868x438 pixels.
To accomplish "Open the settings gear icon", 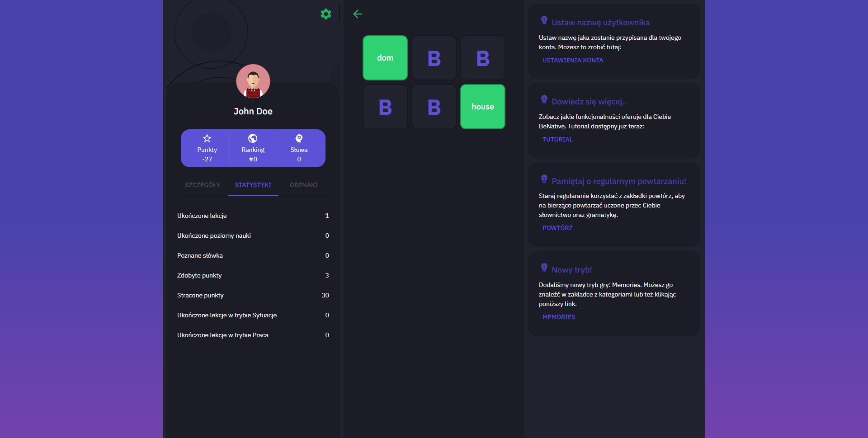I will click(326, 14).
